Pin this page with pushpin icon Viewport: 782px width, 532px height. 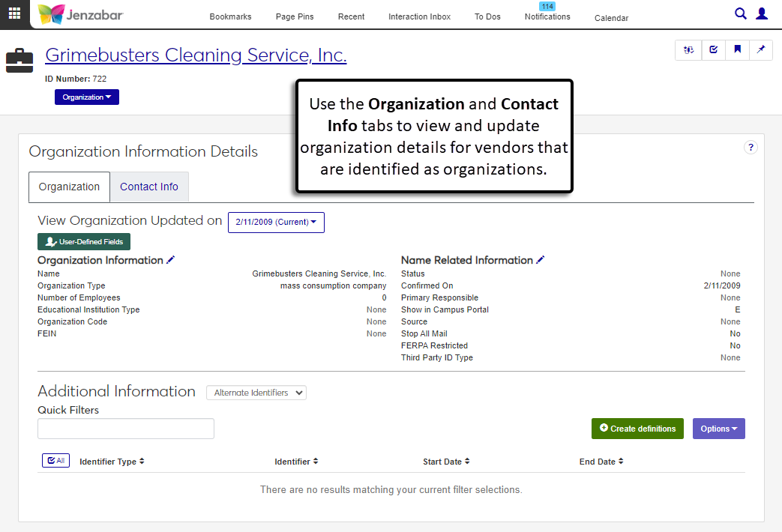click(x=761, y=49)
